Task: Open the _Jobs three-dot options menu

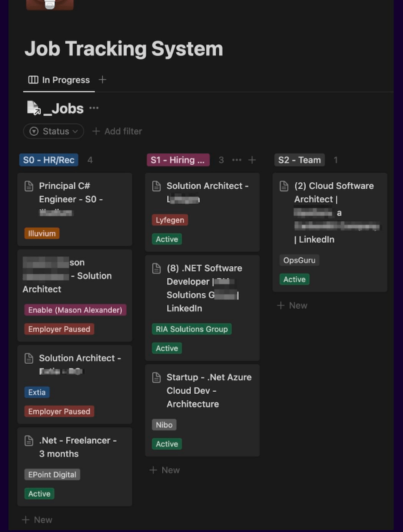Action: [94, 108]
